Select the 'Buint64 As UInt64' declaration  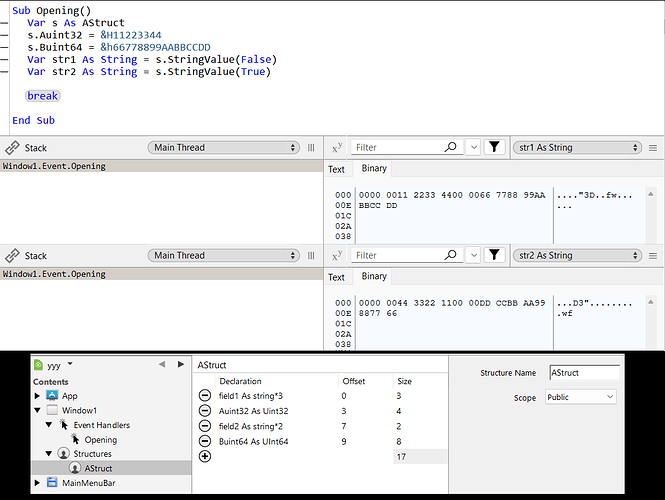pyautogui.click(x=253, y=441)
